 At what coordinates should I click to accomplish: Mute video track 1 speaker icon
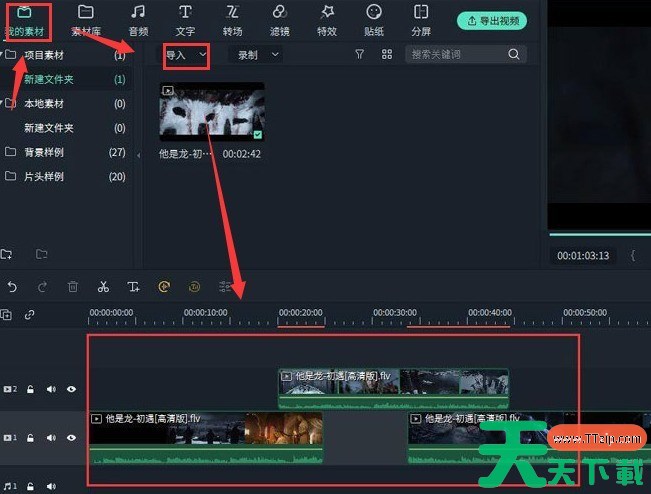(51, 438)
